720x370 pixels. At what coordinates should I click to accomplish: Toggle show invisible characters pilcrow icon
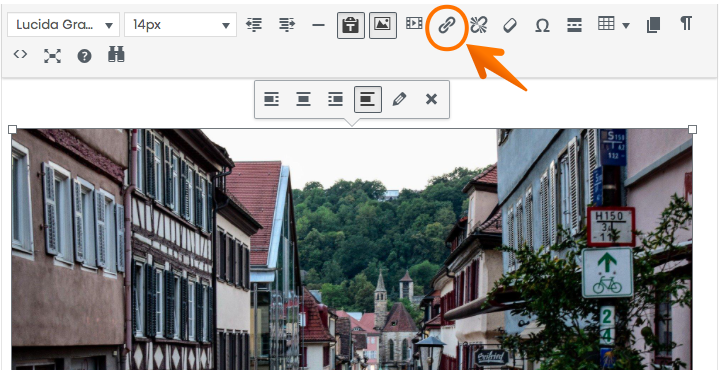[x=686, y=23]
